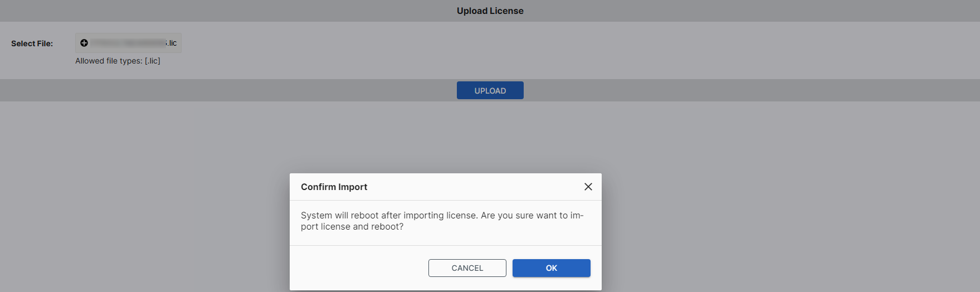This screenshot has width=980, height=292.
Task: Click the Upload License page heading
Action: 490,11
